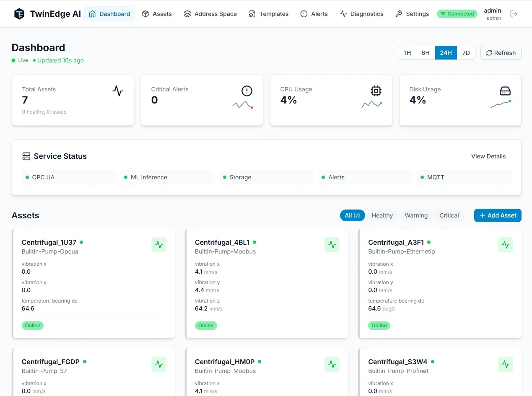This screenshot has height=396, width=532.
Task: Click Online badge on Centrifugal_4BL1
Action: tap(206, 326)
